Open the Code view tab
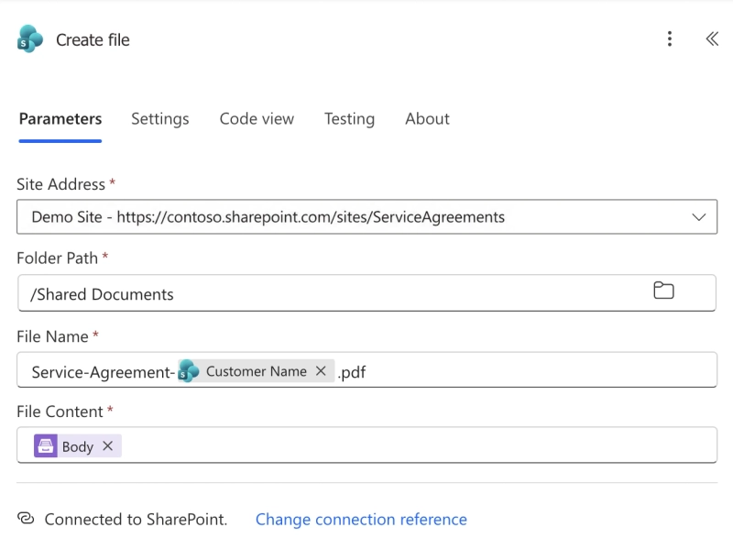This screenshot has height=560, width=733. coord(257,119)
